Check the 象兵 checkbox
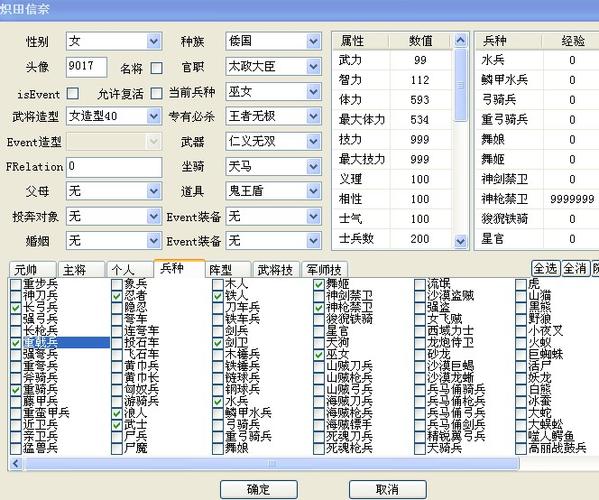Screen dimensions: 599x500 (x=117, y=285)
